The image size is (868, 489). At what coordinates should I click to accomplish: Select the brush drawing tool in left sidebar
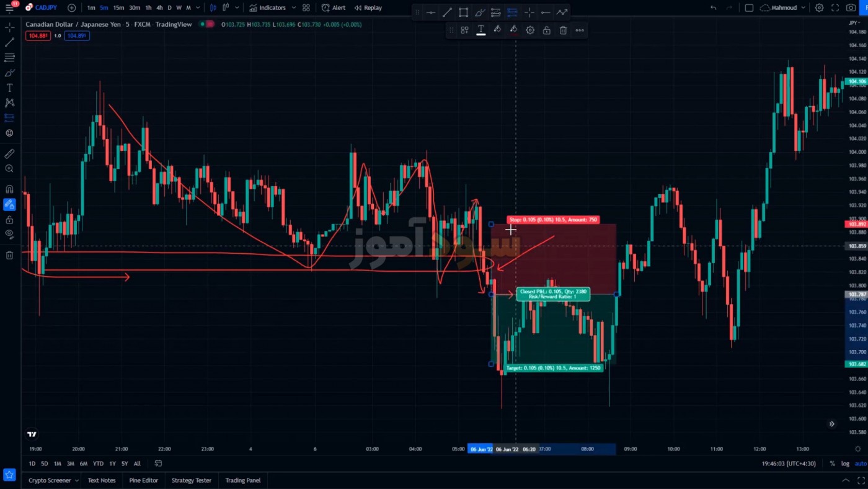pyautogui.click(x=9, y=73)
